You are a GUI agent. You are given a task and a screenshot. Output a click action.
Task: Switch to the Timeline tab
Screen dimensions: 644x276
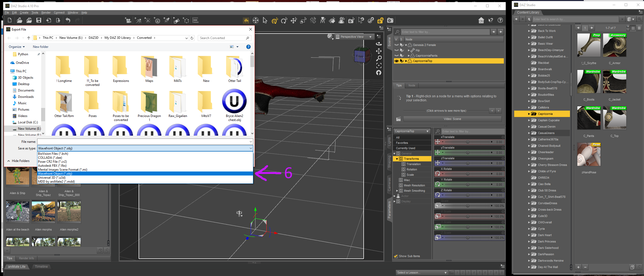tap(41, 266)
